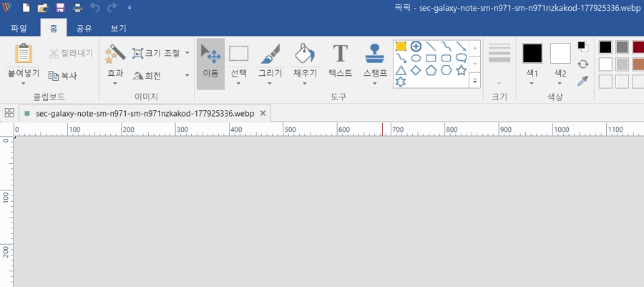This screenshot has height=287, width=644.
Task: Click the 복사 copy button
Action: (63, 76)
